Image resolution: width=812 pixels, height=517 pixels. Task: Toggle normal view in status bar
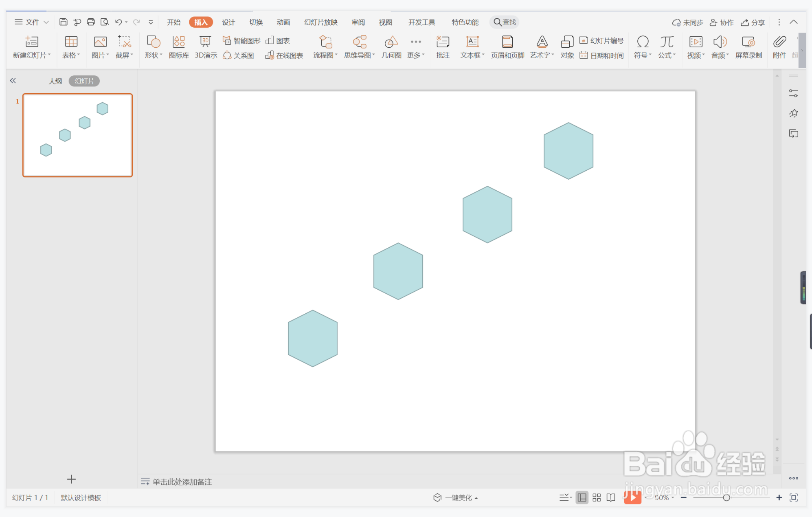tap(582, 497)
